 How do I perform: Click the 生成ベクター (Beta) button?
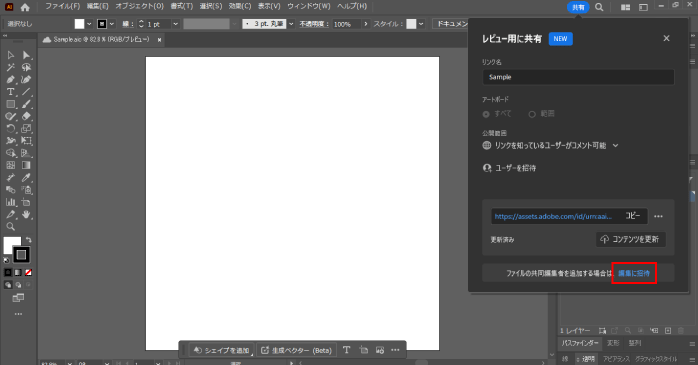[296, 350]
